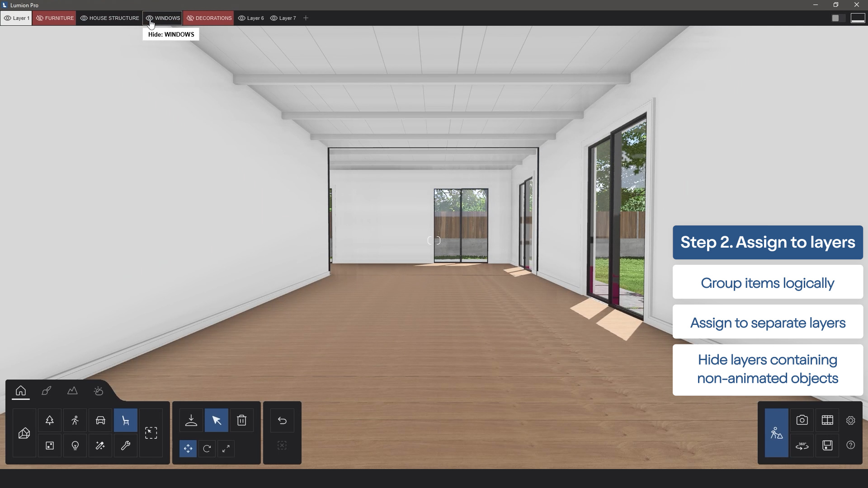868x488 pixels.
Task: Choose the Lights lightbulb category
Action: click(x=75, y=446)
